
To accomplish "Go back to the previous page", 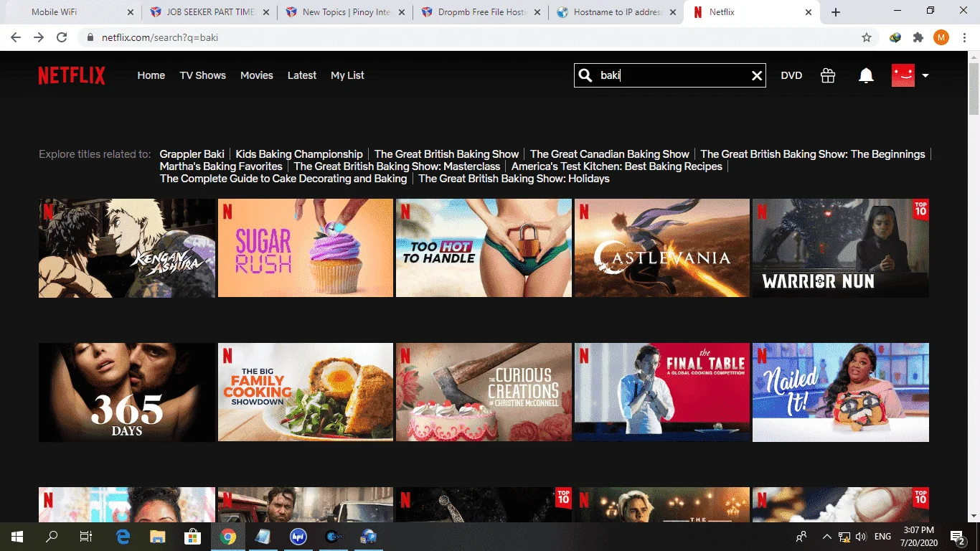I will [16, 37].
